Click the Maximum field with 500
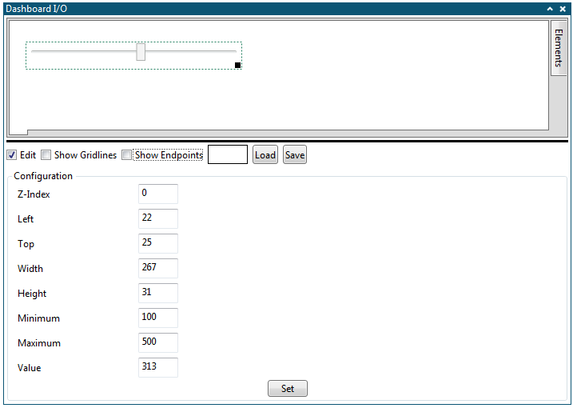 pos(158,343)
